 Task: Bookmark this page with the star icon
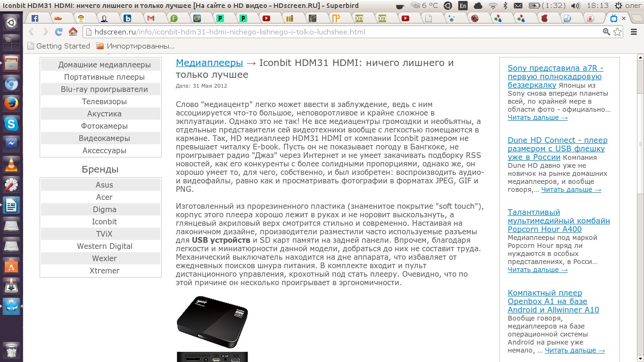click(617, 32)
